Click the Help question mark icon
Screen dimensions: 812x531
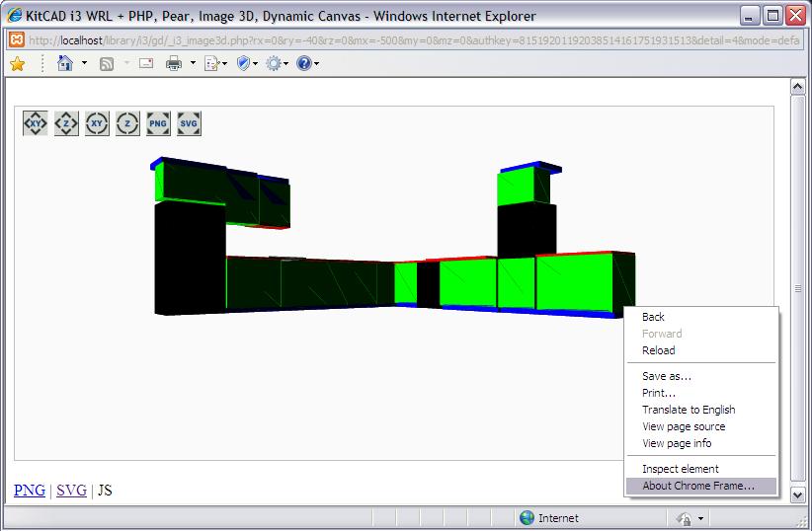[x=304, y=63]
